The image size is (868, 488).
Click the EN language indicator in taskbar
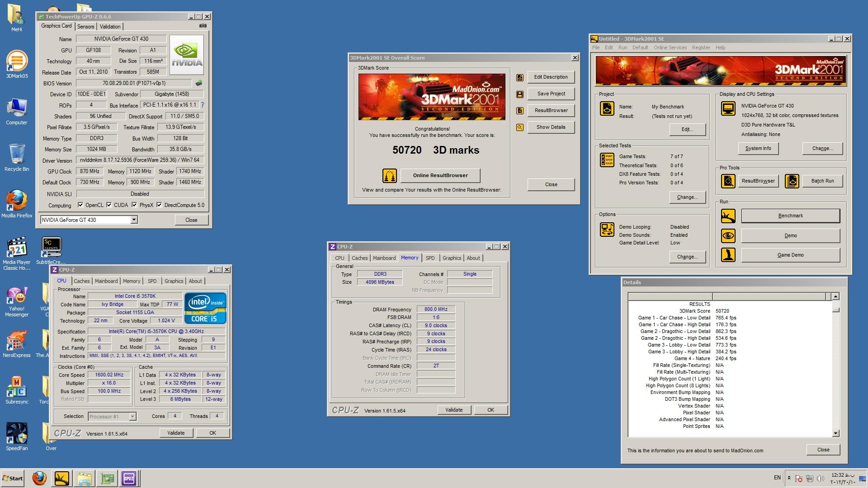[777, 477]
